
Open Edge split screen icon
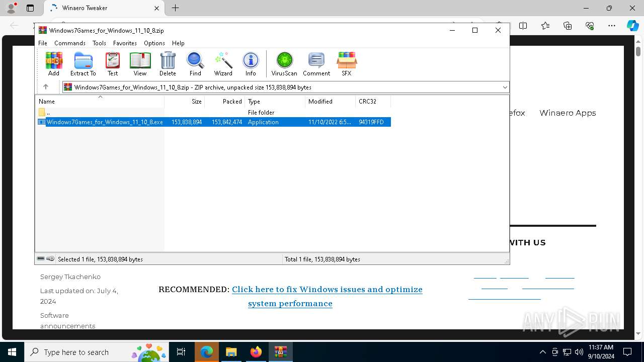point(523,26)
